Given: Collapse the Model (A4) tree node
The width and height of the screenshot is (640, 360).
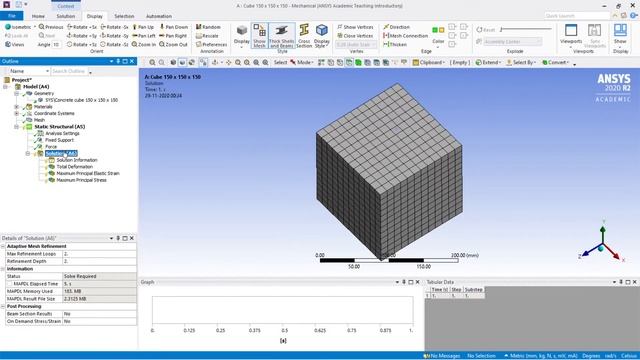Looking at the screenshot, I should coord(5,87).
